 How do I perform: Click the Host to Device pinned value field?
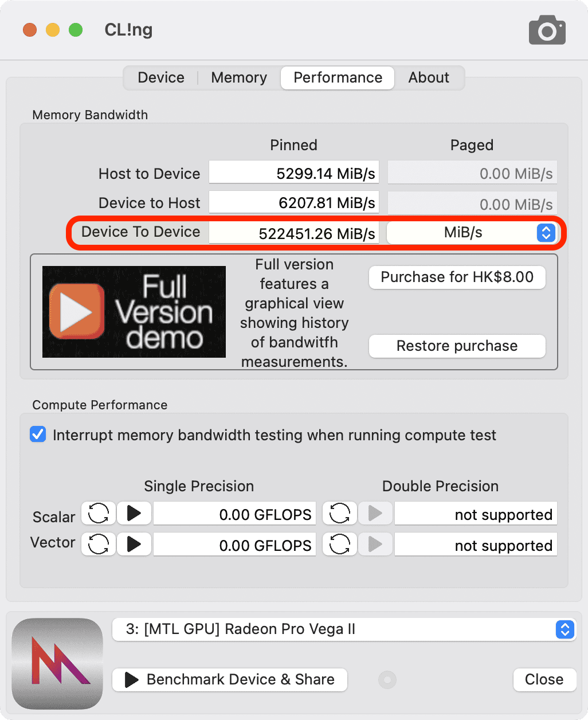pyautogui.click(x=293, y=173)
